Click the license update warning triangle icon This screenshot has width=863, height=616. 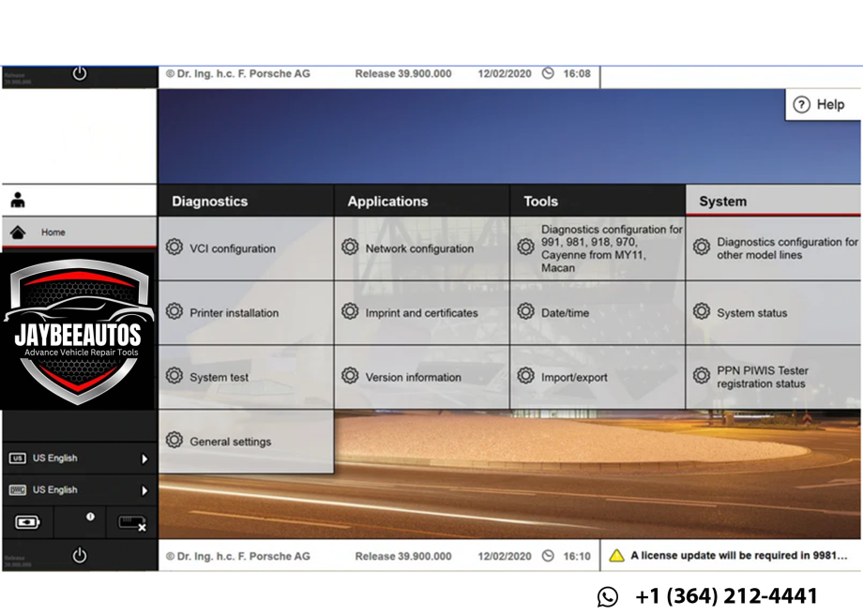tap(616, 555)
